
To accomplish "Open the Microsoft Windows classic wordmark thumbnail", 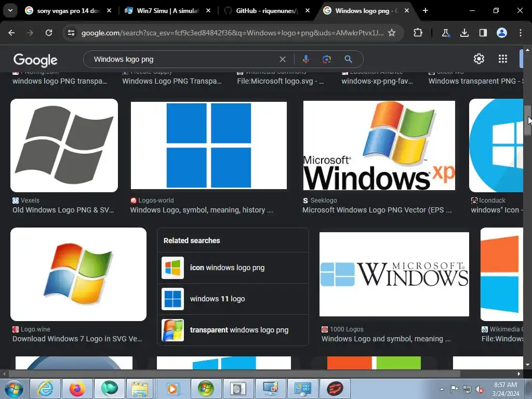I will click(x=394, y=274).
